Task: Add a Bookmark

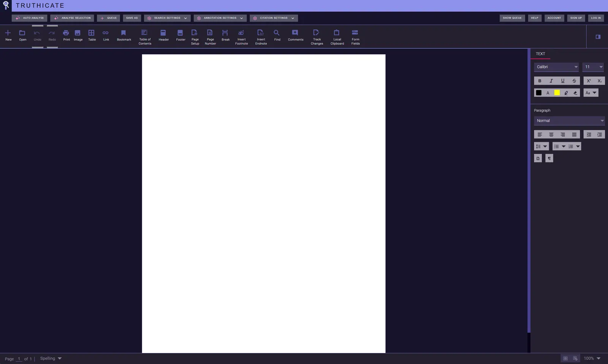Action: pos(124,35)
